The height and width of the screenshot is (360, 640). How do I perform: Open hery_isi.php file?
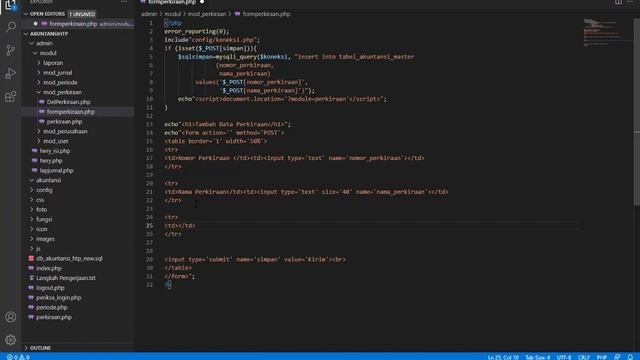pyautogui.click(x=55, y=151)
